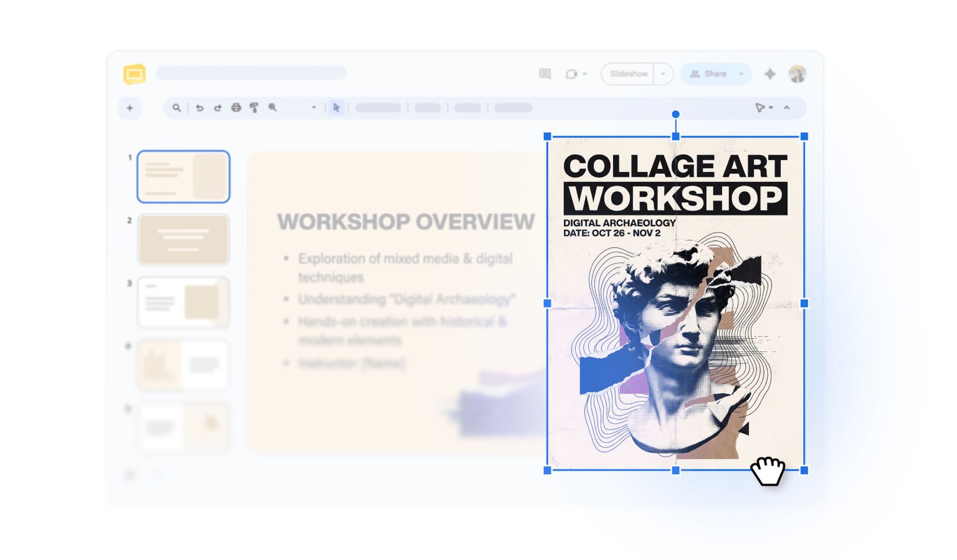Select slide 2 thumbnail
The width and height of the screenshot is (957, 560).
coord(183,239)
